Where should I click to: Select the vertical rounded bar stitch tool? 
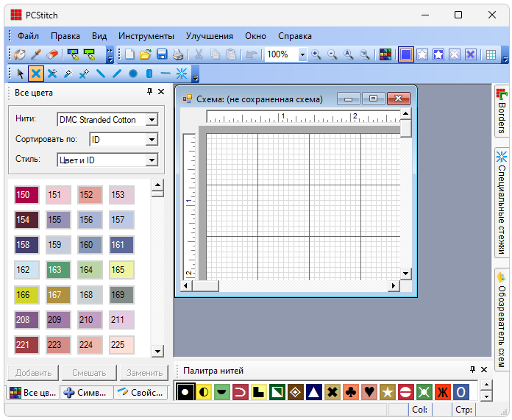(149, 74)
